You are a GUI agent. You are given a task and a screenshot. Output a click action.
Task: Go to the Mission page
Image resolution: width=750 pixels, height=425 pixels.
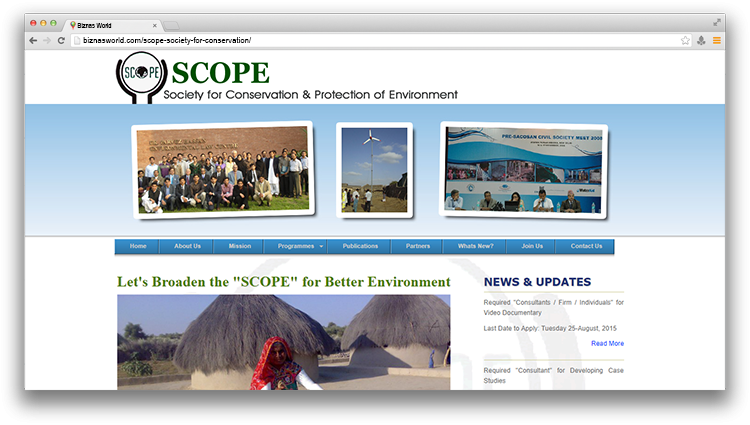click(239, 246)
